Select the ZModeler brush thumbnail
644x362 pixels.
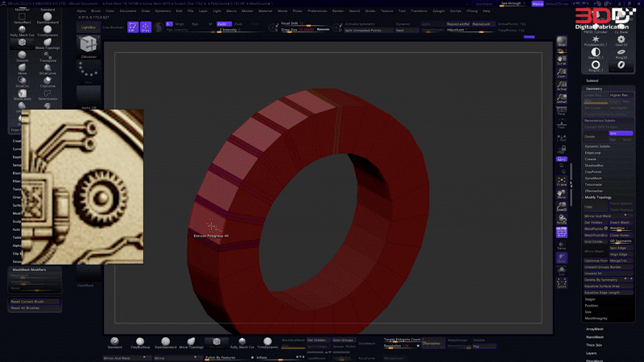[89, 47]
